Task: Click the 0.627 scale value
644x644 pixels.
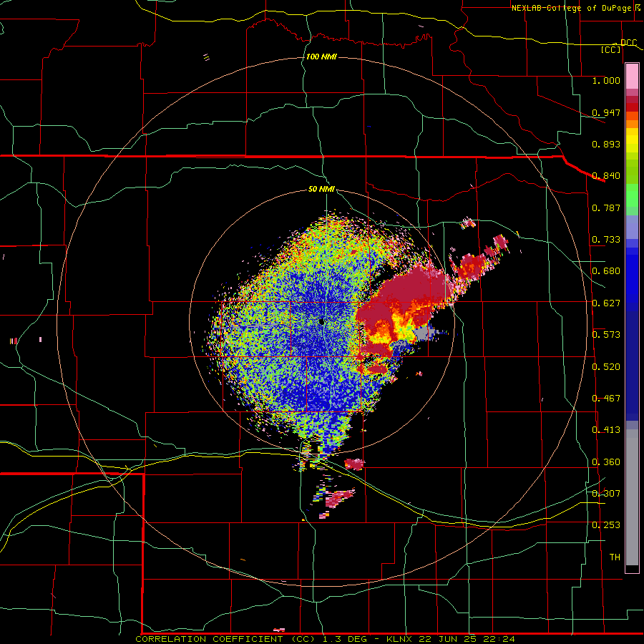Action: 606,303
